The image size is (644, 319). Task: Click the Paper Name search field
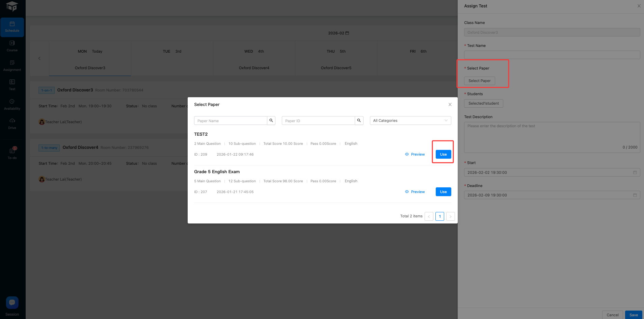(x=231, y=121)
